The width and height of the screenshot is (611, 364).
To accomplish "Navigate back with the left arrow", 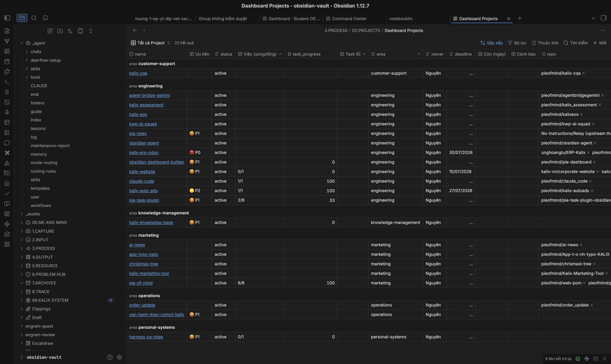I will [x=135, y=30].
